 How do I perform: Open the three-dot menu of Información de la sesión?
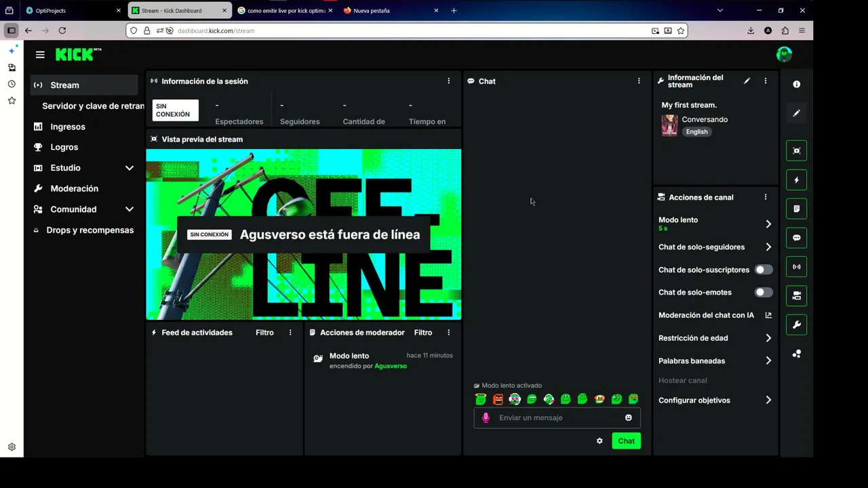tap(448, 81)
